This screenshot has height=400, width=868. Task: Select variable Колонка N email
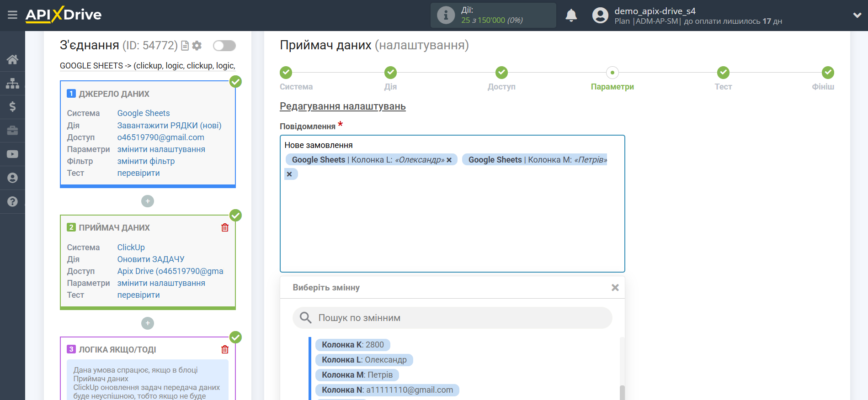coord(388,390)
